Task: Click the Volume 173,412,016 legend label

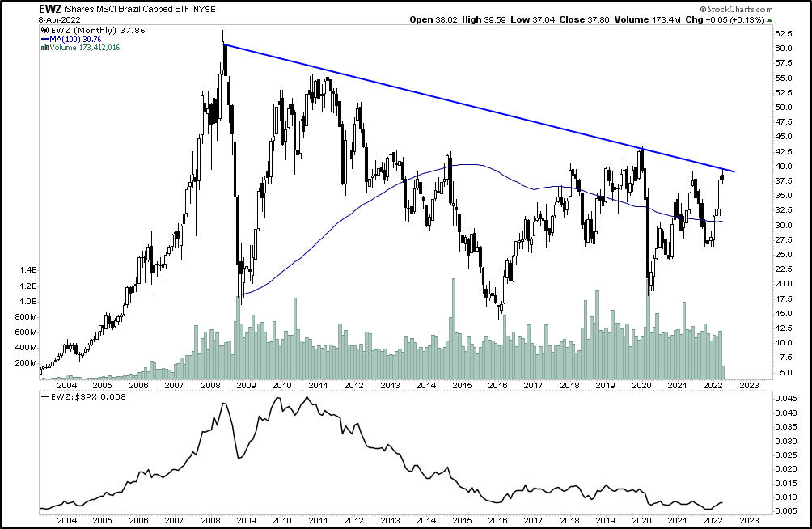Action: coord(85,48)
